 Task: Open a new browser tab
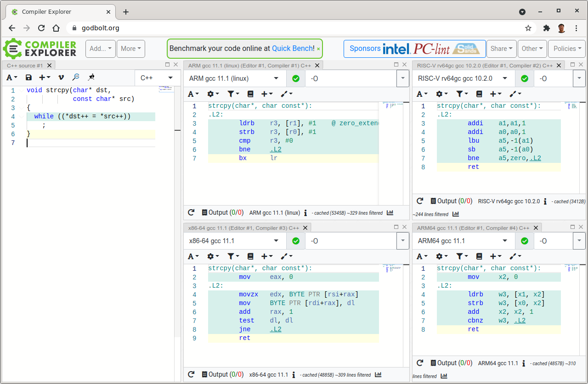(126, 12)
